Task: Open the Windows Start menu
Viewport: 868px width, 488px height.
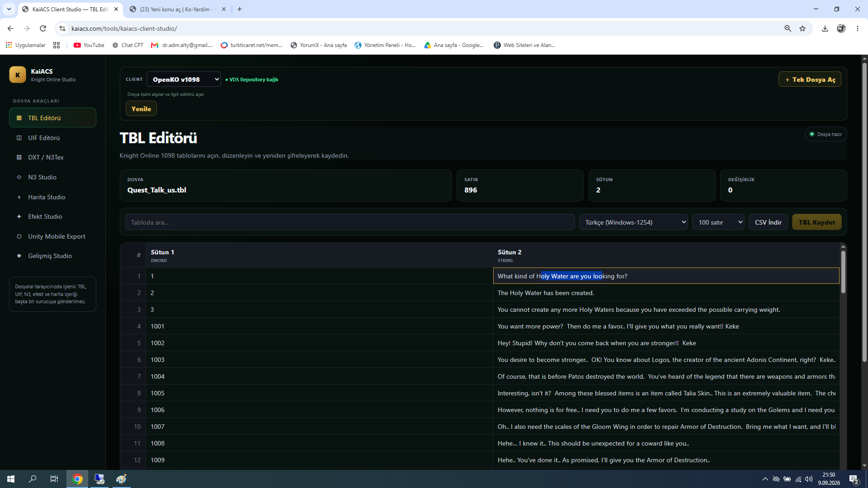Action: pyautogui.click(x=11, y=479)
